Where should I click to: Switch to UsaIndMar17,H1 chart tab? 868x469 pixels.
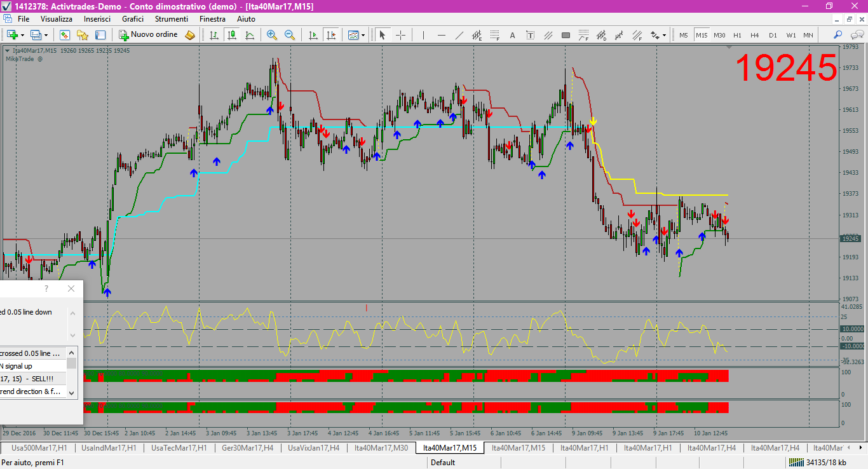point(109,448)
